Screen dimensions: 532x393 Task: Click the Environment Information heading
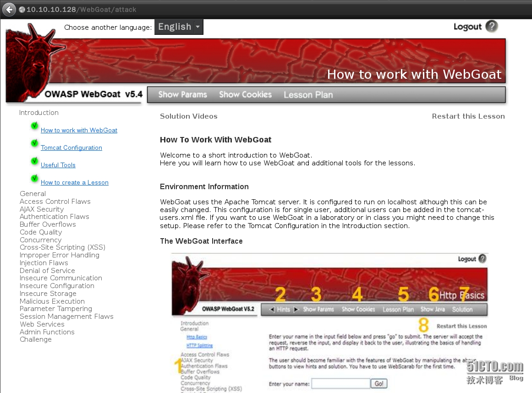pyautogui.click(x=204, y=187)
